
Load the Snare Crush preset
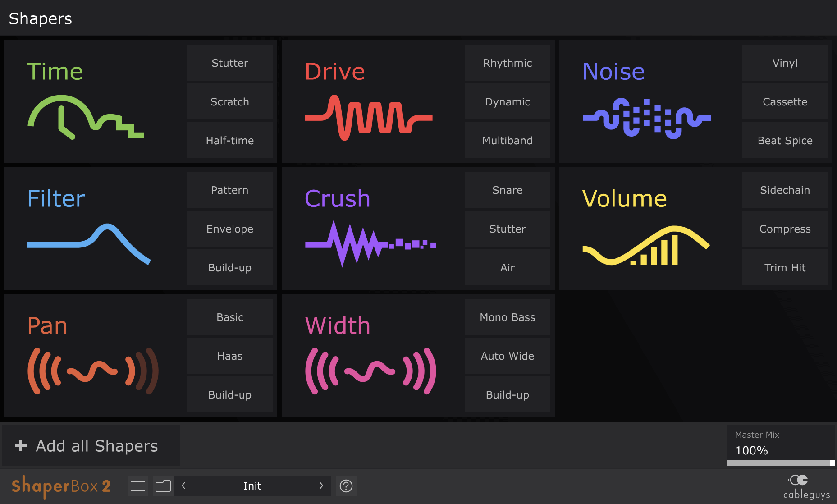point(508,190)
